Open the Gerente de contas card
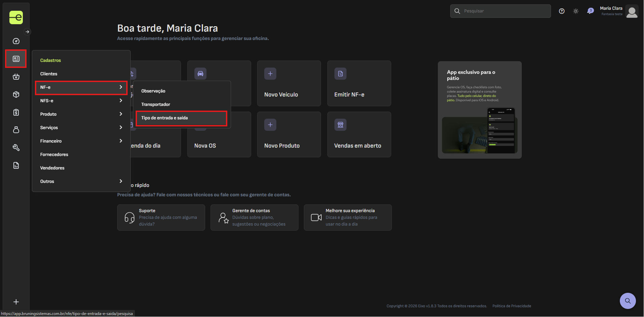 pyautogui.click(x=255, y=217)
